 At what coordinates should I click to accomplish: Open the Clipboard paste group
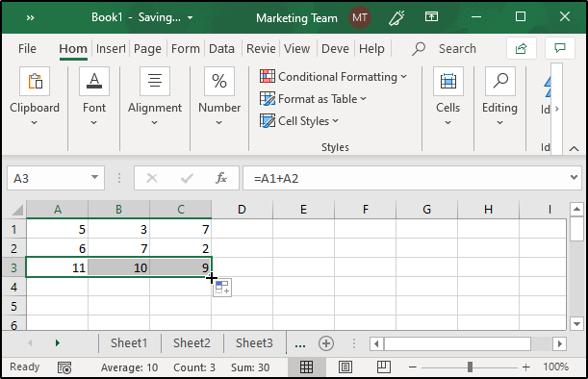pyautogui.click(x=35, y=82)
